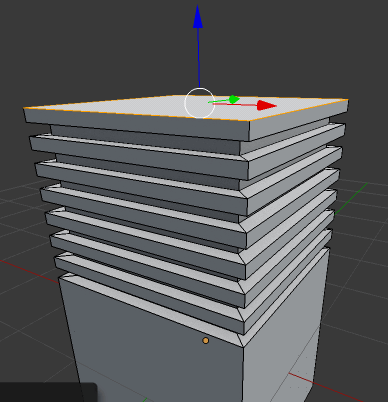The height and width of the screenshot is (402, 388).
Task: Click the green Y-axis move handle
Action: 234,99
